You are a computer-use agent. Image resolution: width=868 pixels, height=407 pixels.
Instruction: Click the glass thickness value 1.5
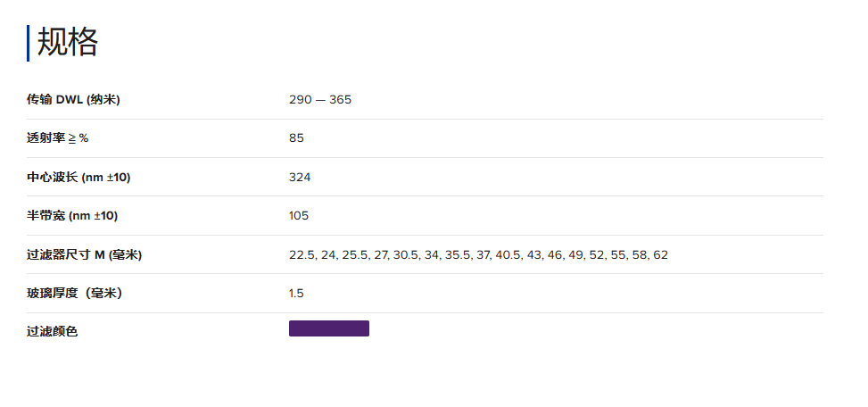pyautogui.click(x=297, y=293)
